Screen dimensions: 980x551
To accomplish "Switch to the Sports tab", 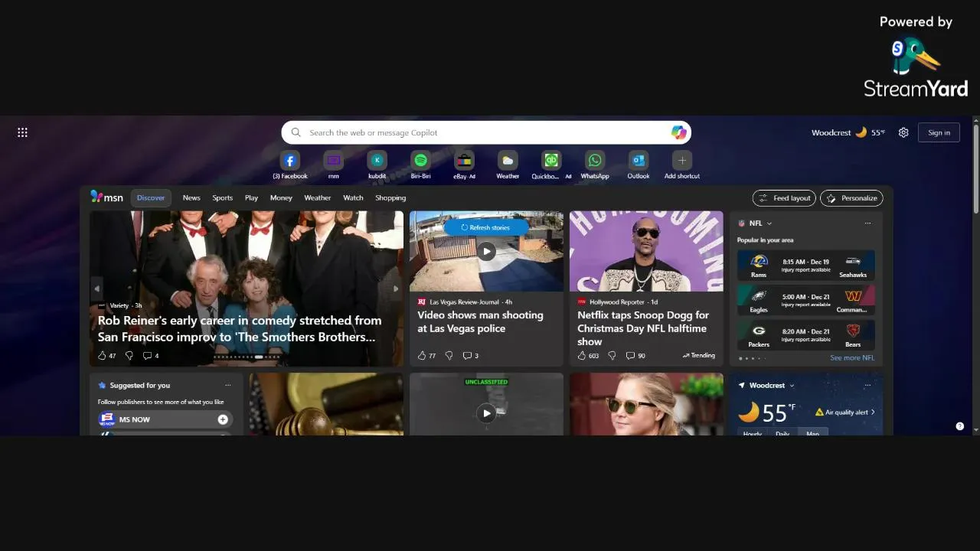I will 223,197.
